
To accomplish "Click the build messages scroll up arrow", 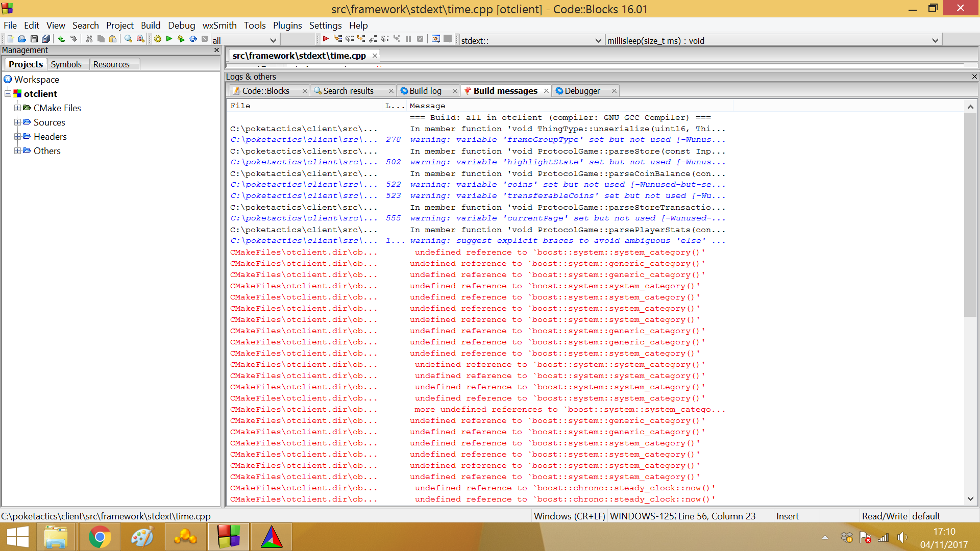I will point(970,107).
